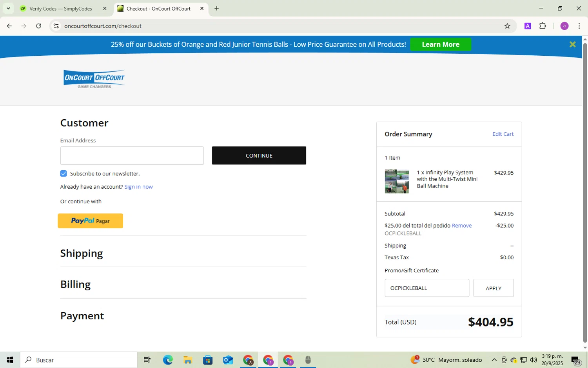
Task: Click the Email Address field
Action: 132,156
